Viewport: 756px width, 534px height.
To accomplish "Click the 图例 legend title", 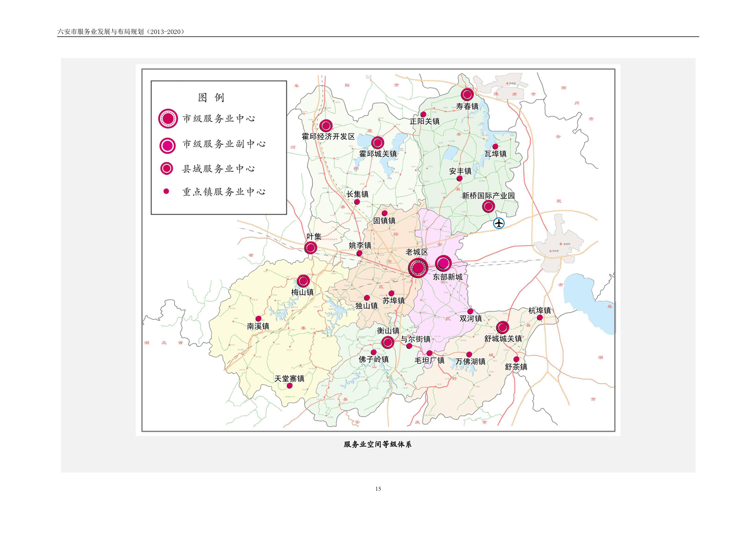I will [x=211, y=98].
